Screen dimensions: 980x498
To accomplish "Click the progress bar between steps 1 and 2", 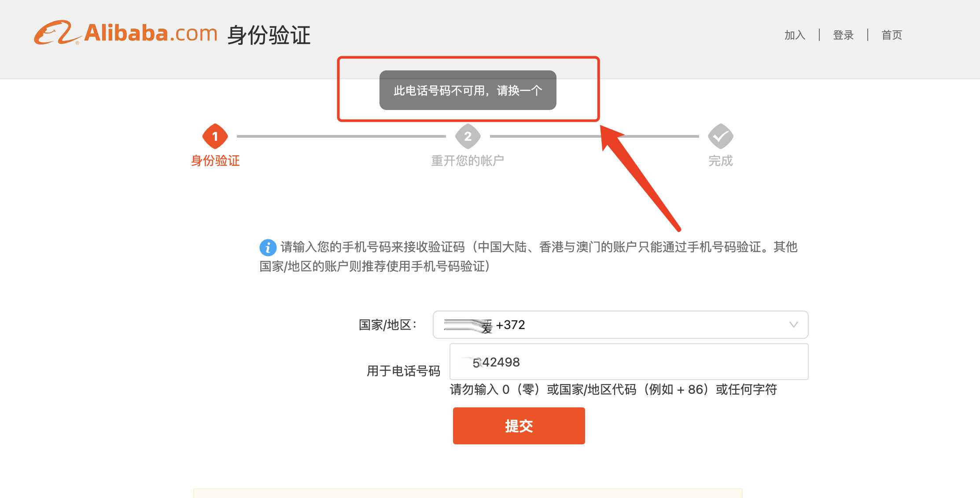I will click(341, 137).
